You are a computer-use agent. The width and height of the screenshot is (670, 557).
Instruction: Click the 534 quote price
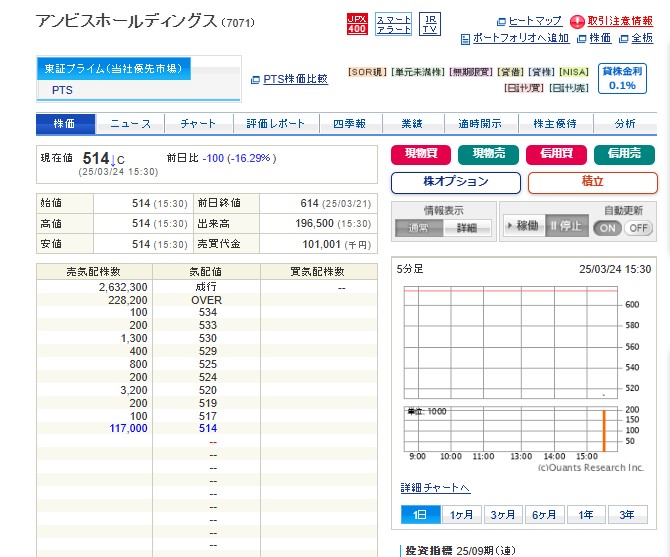pyautogui.click(x=208, y=312)
